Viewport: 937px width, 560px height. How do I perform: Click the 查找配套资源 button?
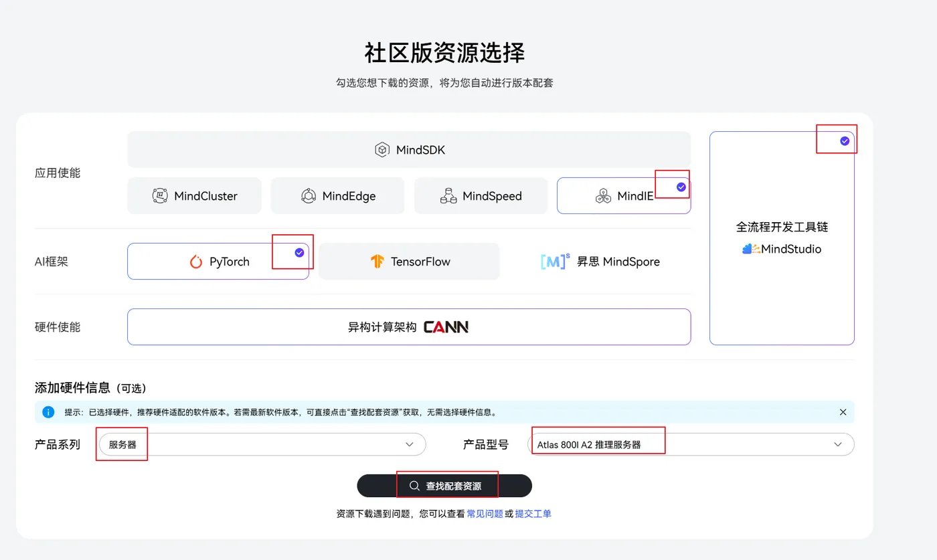pyautogui.click(x=444, y=486)
